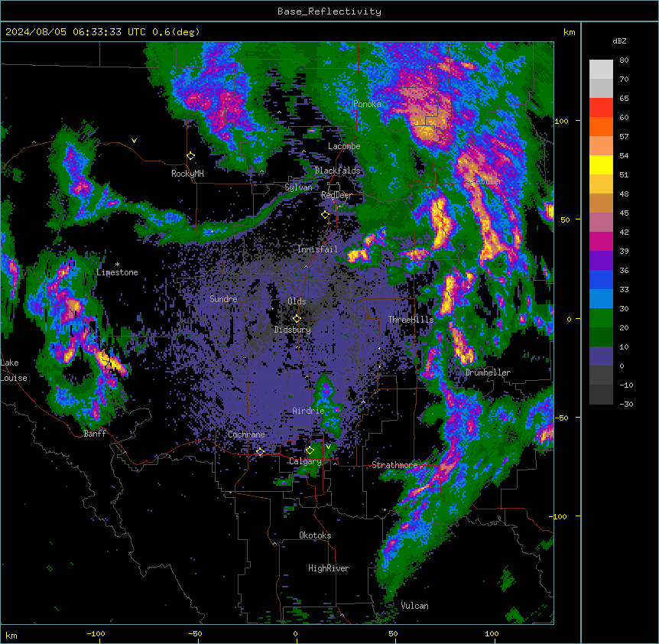The height and width of the screenshot is (644, 659).
Task: Click the -30 value in dBZ legend
Action: point(626,404)
